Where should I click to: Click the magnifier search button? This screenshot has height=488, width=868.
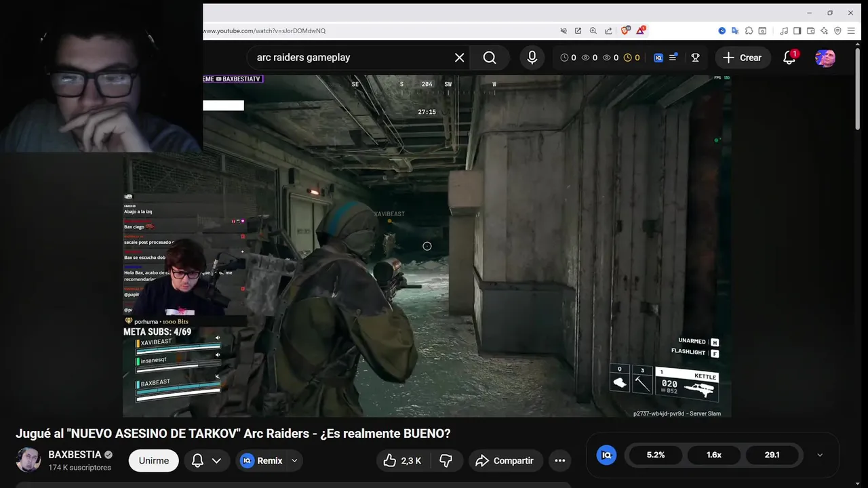490,58
